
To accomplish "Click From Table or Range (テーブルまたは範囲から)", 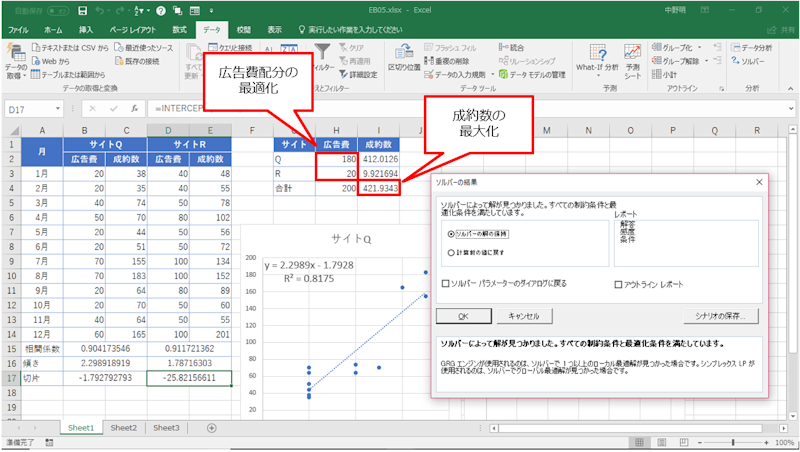I will coord(68,74).
